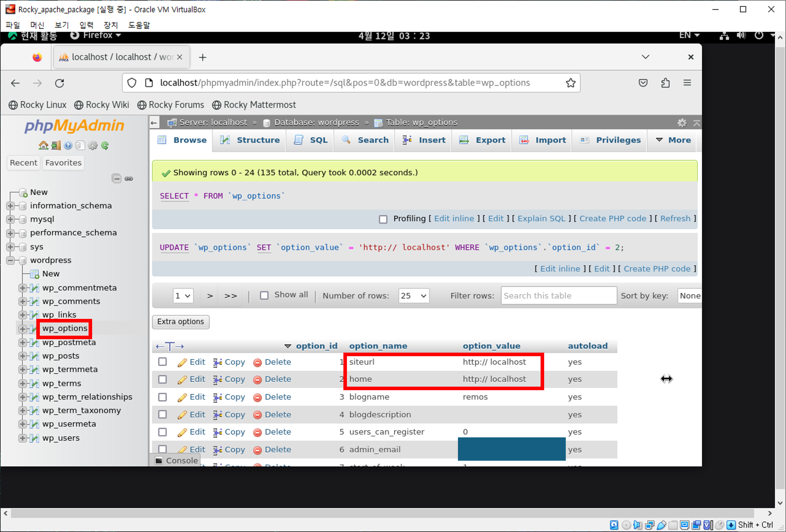
Task: Open Firefox extensions puzzle icon
Action: coord(665,83)
